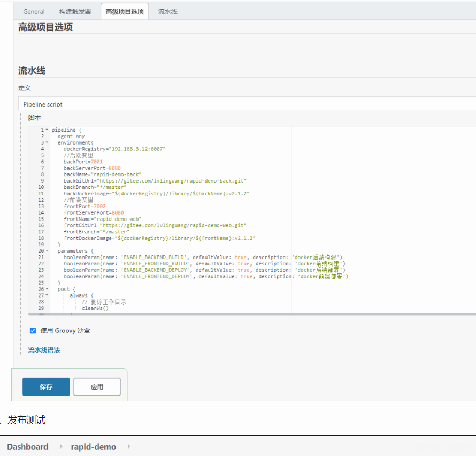This screenshot has height=456, width=476.
Task: Open the Pipeline script definition dropdown
Action: [x=247, y=104]
